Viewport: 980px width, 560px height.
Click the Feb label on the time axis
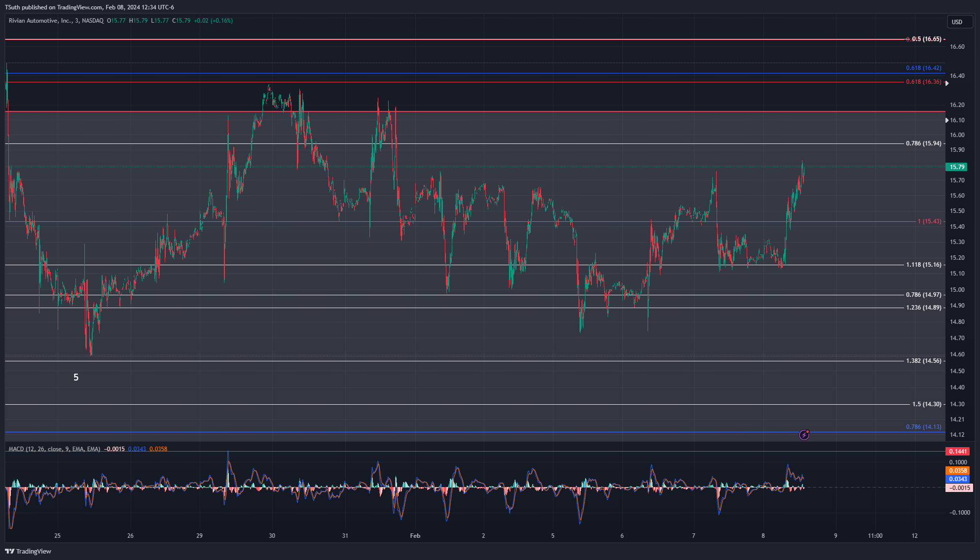415,536
